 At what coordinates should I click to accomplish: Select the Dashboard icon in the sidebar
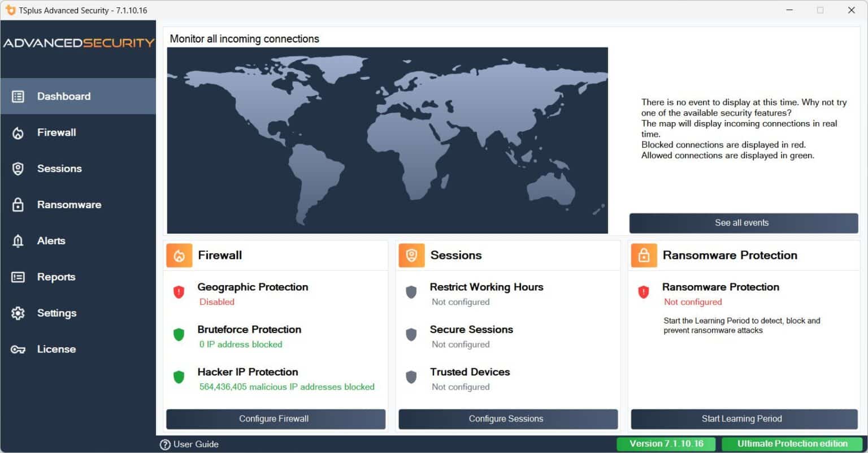pyautogui.click(x=18, y=96)
